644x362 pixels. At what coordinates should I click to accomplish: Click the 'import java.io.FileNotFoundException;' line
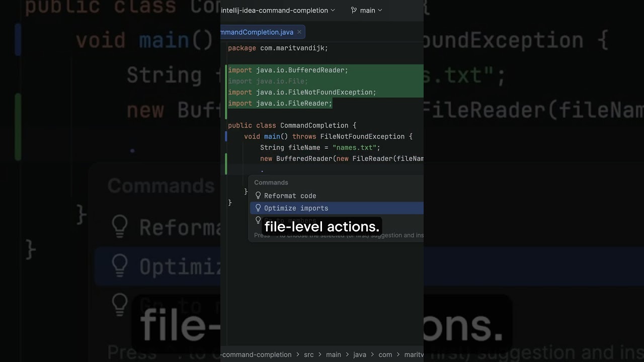302,93
